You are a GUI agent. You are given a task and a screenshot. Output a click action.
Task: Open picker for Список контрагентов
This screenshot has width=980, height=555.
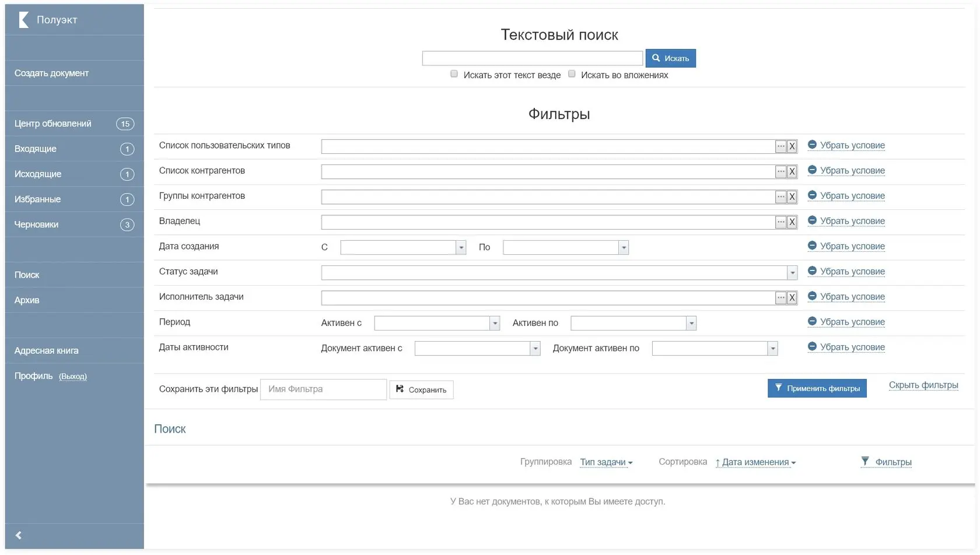point(780,171)
